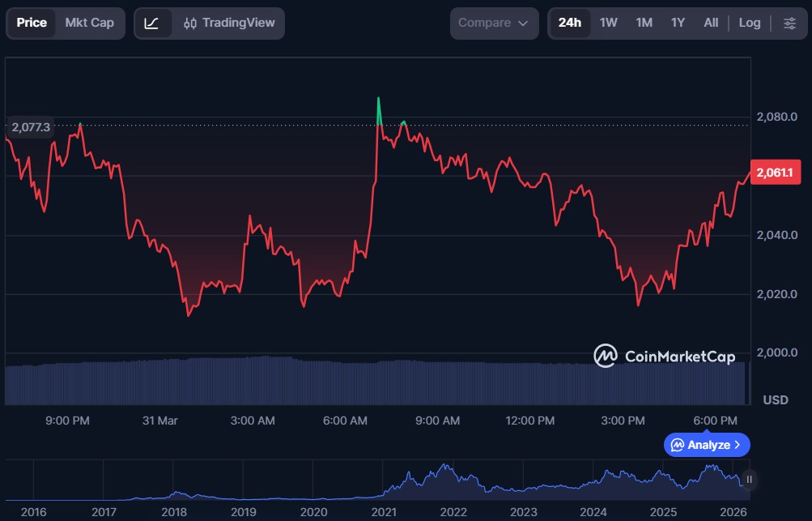
Task: Show the 1M time range
Action: coord(644,23)
